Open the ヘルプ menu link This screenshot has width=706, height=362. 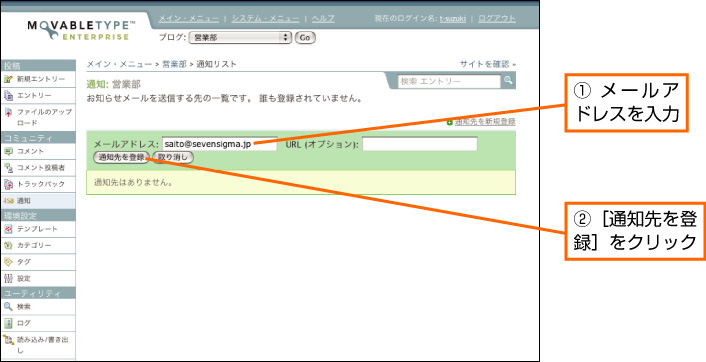click(323, 18)
